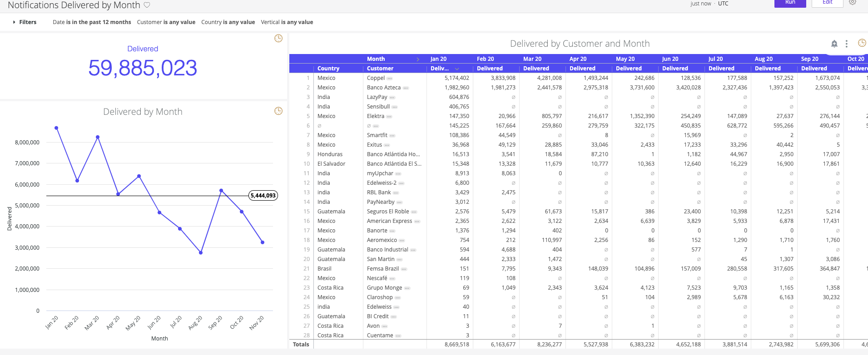Image resolution: width=868 pixels, height=355 pixels.
Task: Open ellipsis actions next to Seguros El Roble
Action: tap(414, 212)
